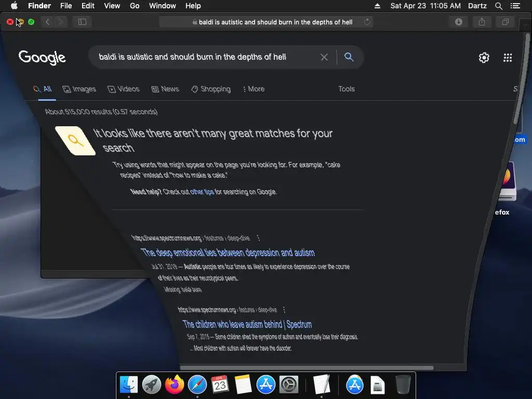This screenshot has height=399, width=532.
Task: Open the App Store icon next to TextEdit
Action: pos(354,385)
